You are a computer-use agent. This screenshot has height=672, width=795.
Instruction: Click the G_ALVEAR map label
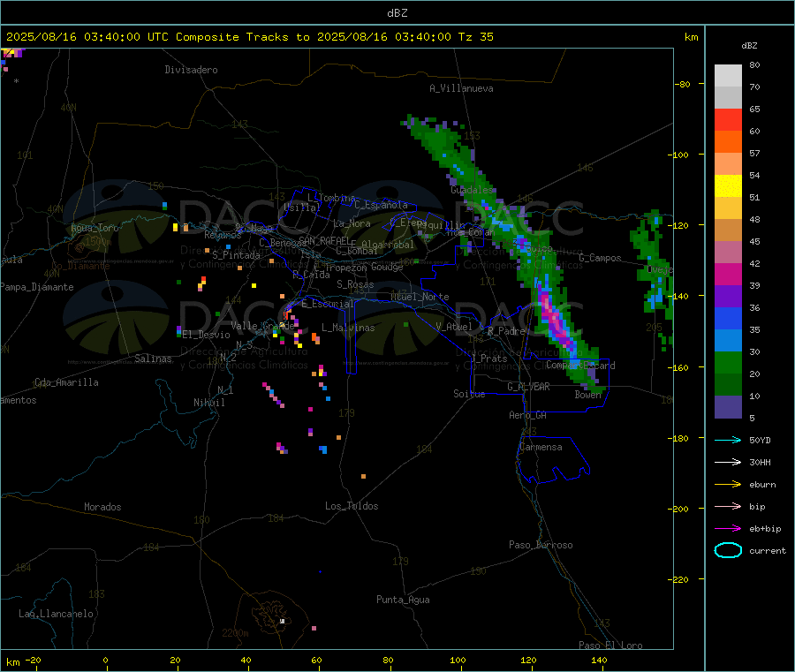point(528,387)
